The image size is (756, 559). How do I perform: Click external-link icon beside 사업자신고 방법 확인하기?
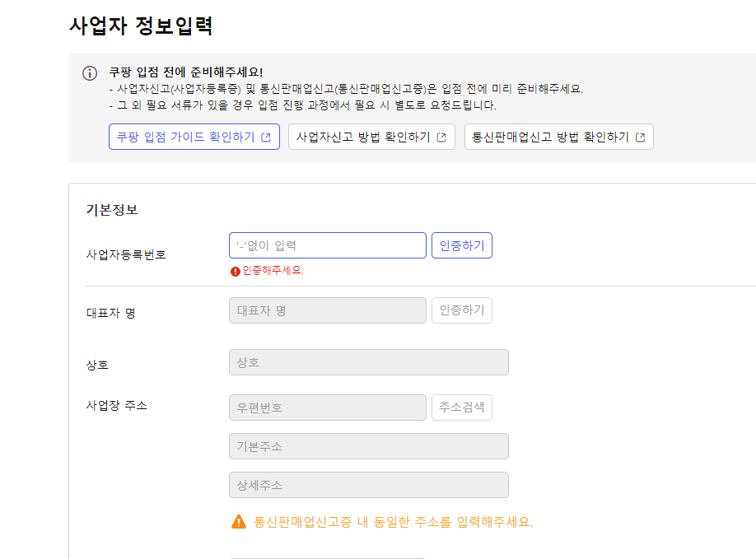[441, 137]
